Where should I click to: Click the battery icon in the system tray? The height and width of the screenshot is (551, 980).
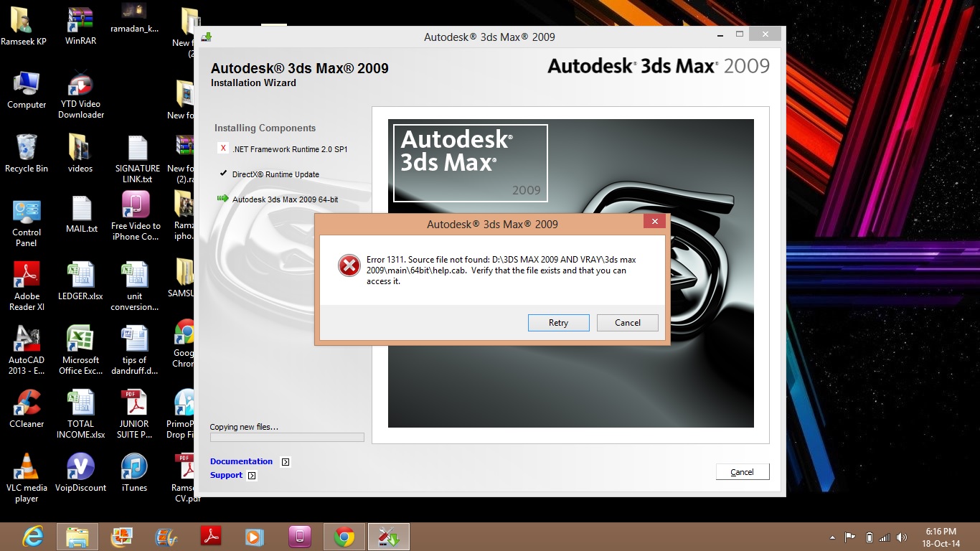tap(869, 537)
